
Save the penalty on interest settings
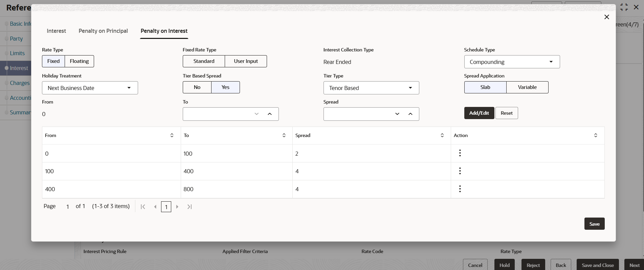[x=594, y=224]
